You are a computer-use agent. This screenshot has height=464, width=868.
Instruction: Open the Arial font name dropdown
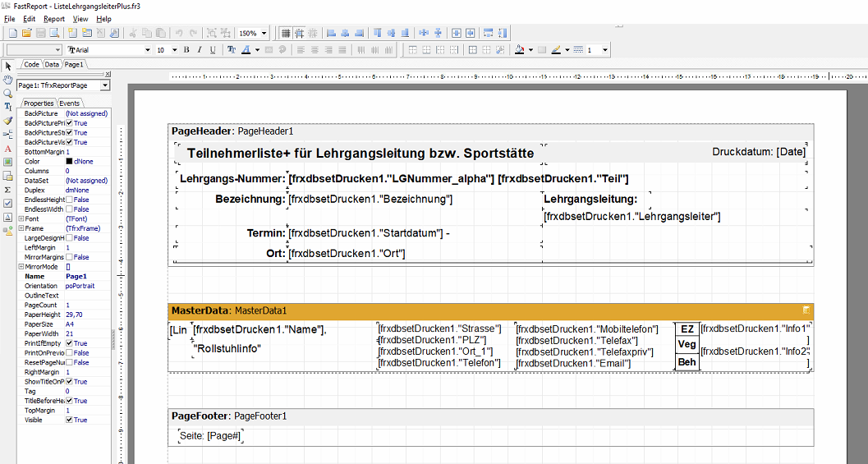(x=148, y=50)
